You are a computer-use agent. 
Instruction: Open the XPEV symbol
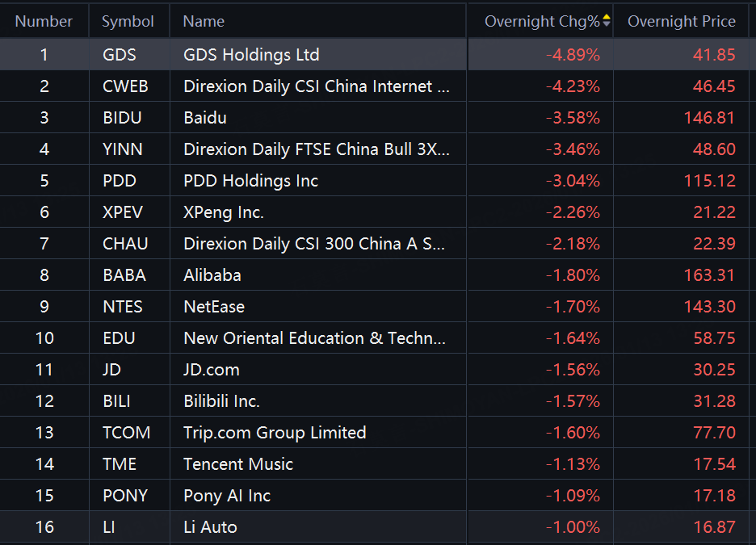[123, 212]
